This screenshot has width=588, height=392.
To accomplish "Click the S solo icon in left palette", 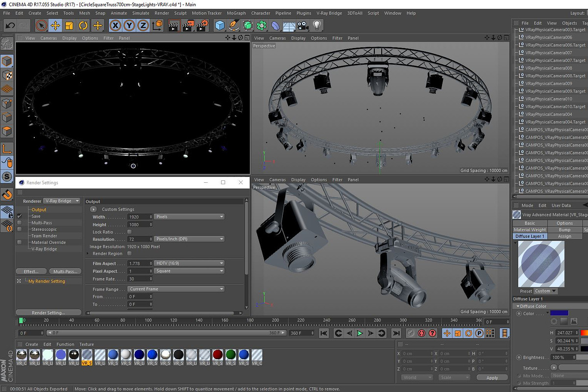I will 7,176.
